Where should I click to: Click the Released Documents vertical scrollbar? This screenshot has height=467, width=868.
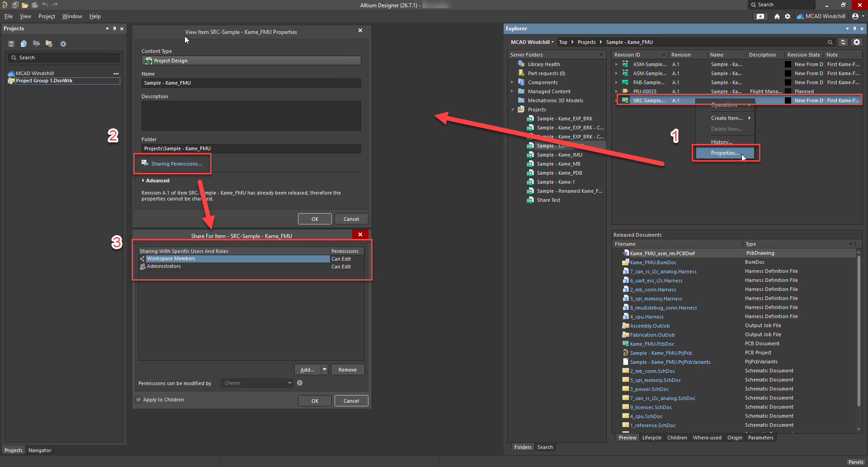click(859, 330)
